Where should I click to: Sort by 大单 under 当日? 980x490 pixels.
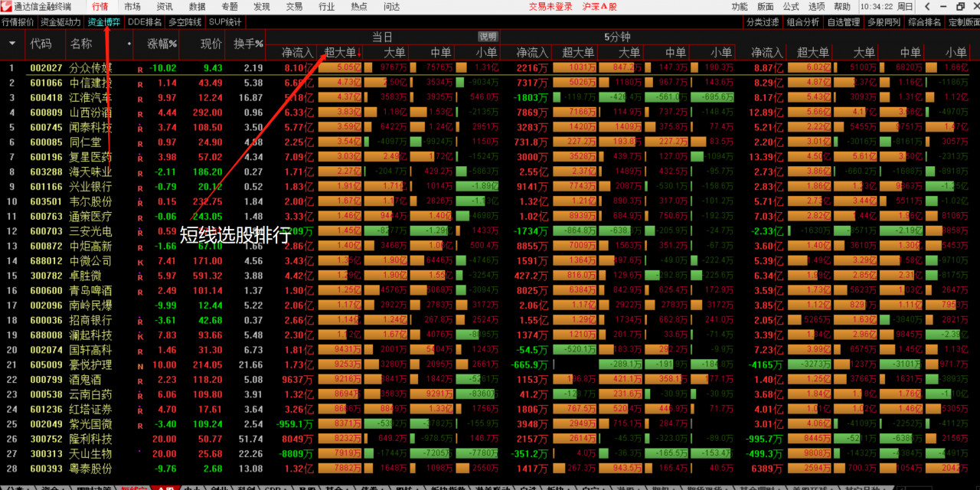pyautogui.click(x=394, y=53)
